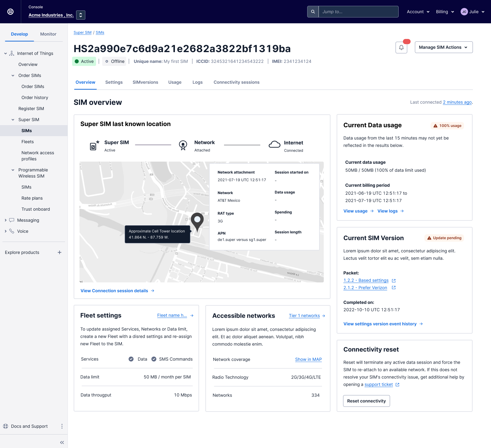Click the search magnifier icon

[x=313, y=12]
